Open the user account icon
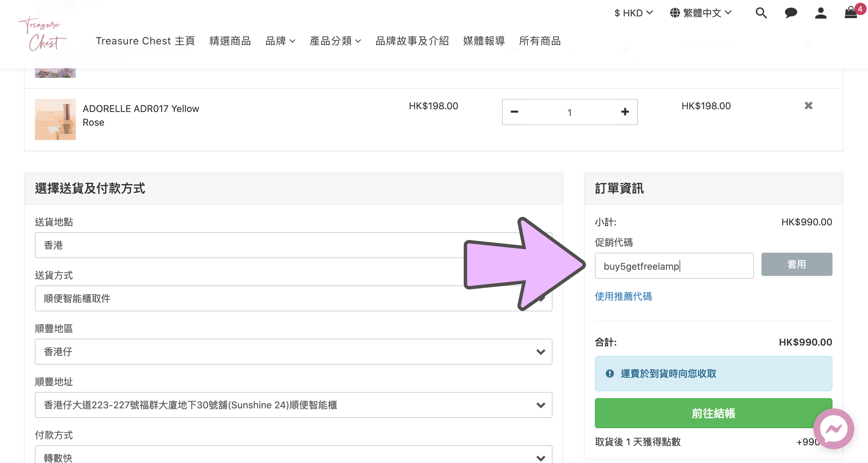 click(821, 13)
